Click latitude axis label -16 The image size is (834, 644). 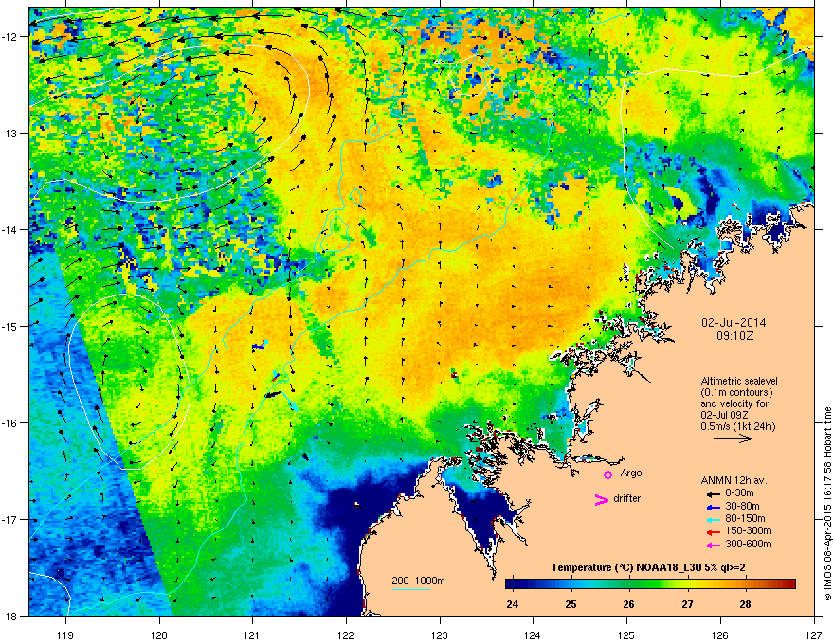click(x=10, y=423)
